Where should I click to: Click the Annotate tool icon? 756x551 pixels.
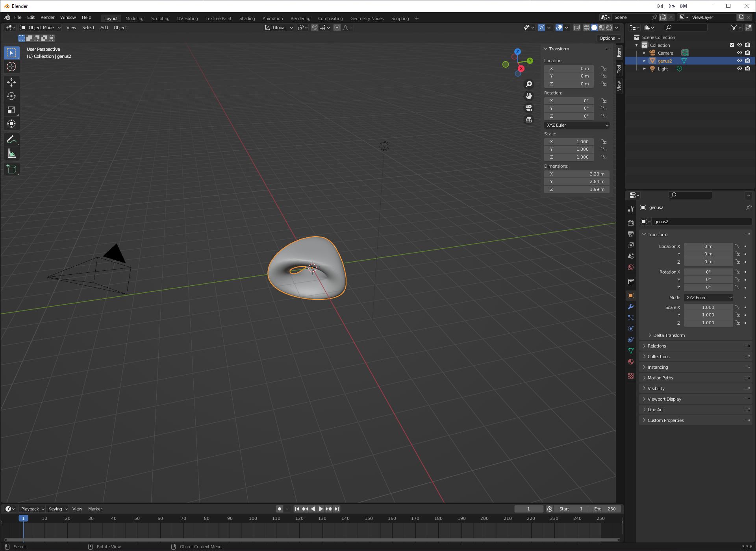[12, 140]
